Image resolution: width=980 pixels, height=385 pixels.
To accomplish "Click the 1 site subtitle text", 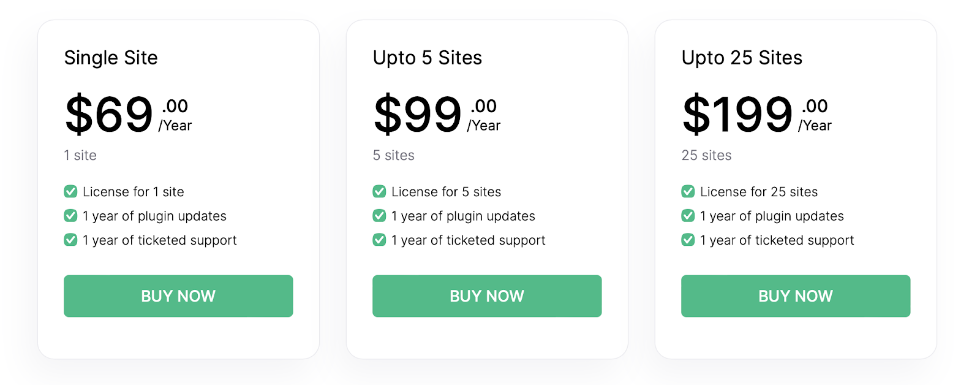I will pyautogui.click(x=80, y=155).
